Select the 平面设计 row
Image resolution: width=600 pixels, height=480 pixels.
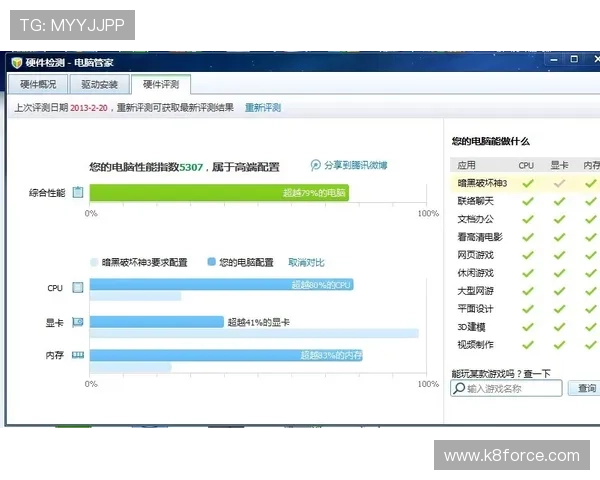coord(525,309)
